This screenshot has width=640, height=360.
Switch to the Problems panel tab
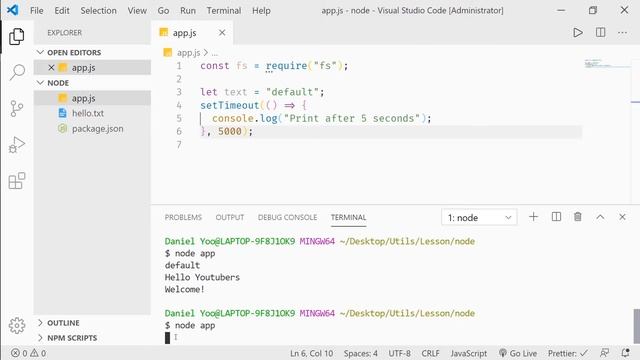183,217
